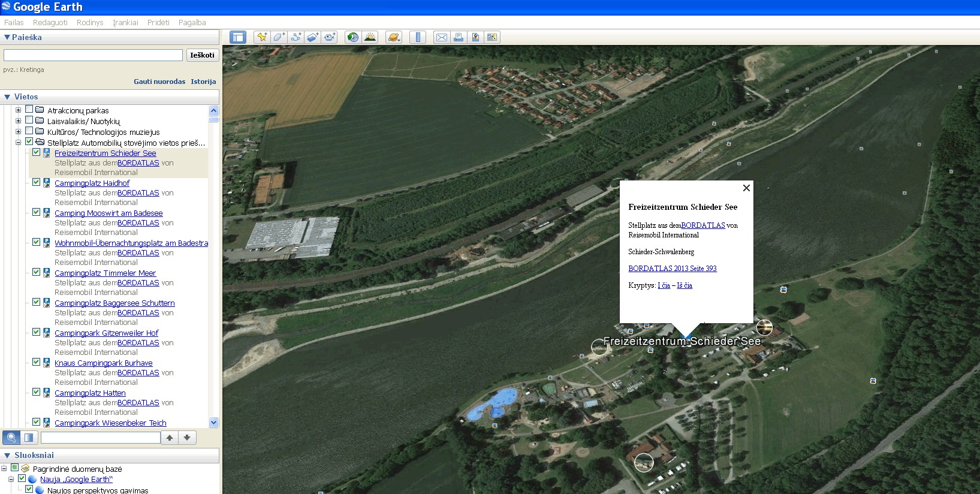Open BORDATLAS 2013 Seite 393 link in popup
Viewport: 980px width, 494px height.
(673, 269)
